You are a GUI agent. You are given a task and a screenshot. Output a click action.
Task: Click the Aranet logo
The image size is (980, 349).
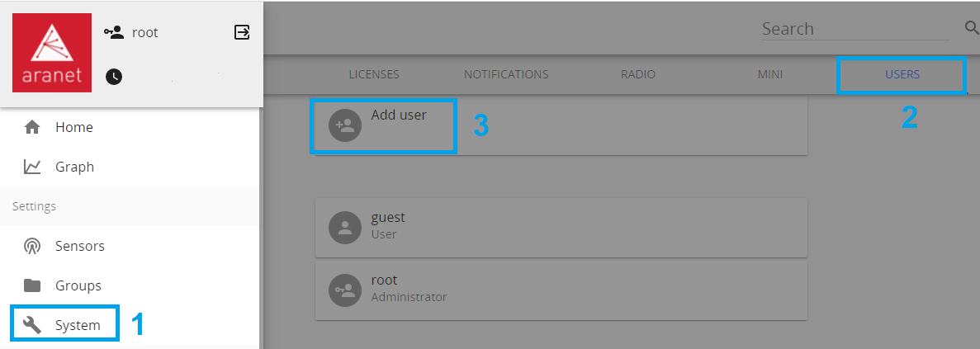[52, 53]
